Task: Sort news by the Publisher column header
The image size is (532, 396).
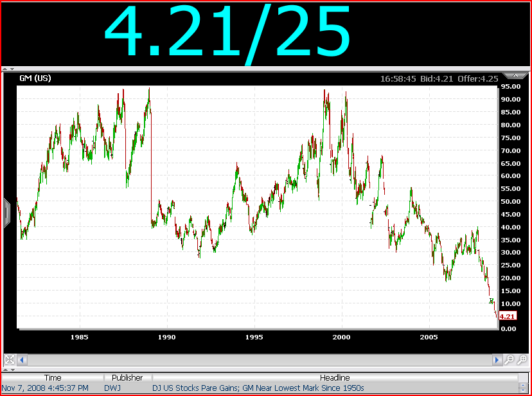Action: 128,377
